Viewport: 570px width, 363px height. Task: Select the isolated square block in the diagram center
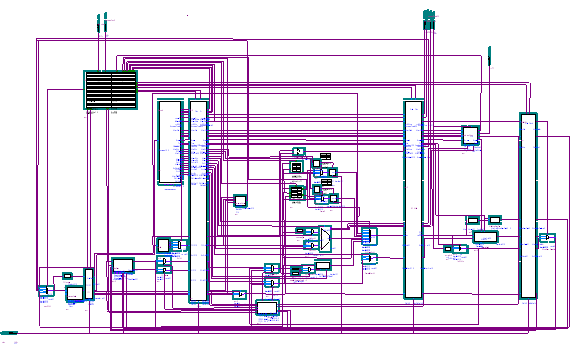pos(240,201)
